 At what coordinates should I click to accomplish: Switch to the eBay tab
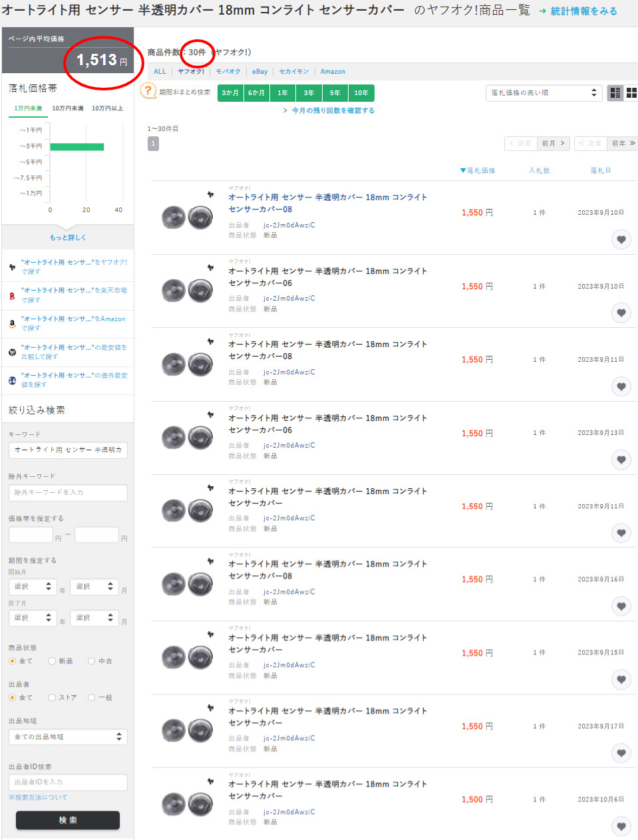click(259, 72)
